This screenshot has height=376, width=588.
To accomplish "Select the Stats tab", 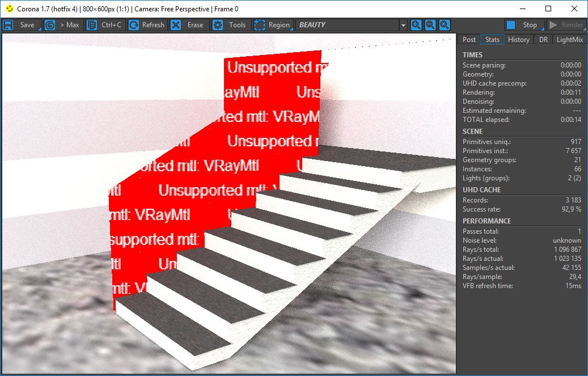I will [492, 39].
